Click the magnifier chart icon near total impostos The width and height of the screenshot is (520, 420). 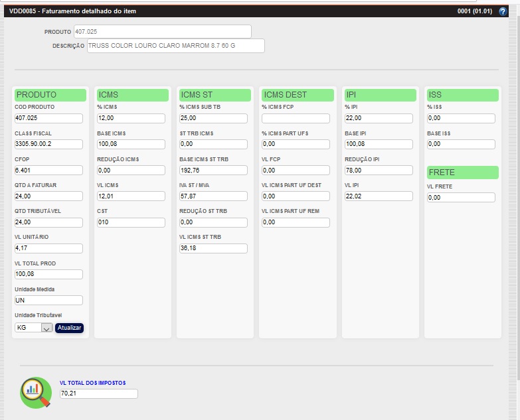(x=36, y=391)
